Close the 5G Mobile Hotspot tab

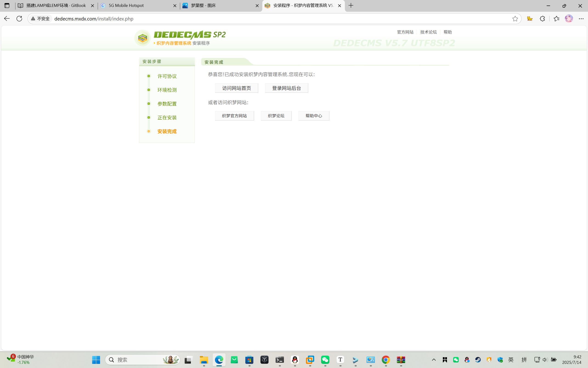click(x=175, y=6)
